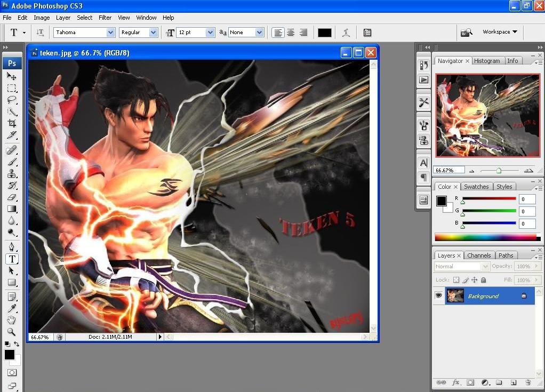Image resolution: width=545 pixels, height=392 pixels.
Task: Launch Adobe Bridge
Action: click(467, 33)
